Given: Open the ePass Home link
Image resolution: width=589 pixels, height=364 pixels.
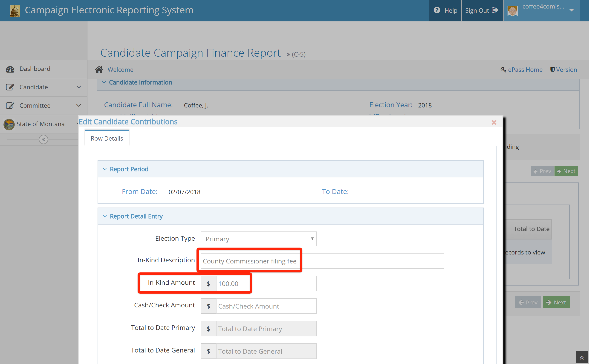Looking at the screenshot, I should (525, 69).
